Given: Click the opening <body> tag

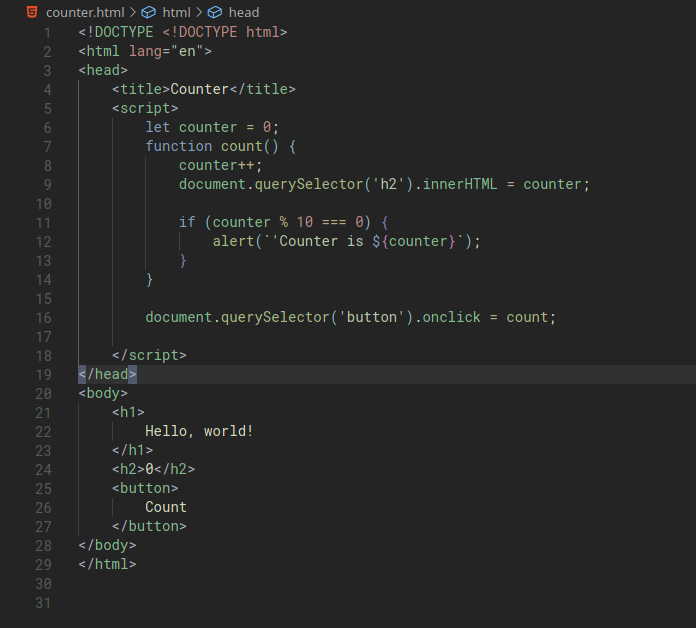Looking at the screenshot, I should pos(103,394).
